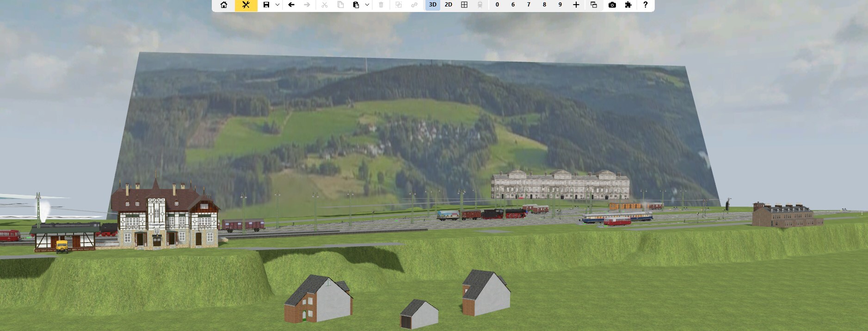The width and height of the screenshot is (868, 331).
Task: Select camera position 8
Action: 544,5
